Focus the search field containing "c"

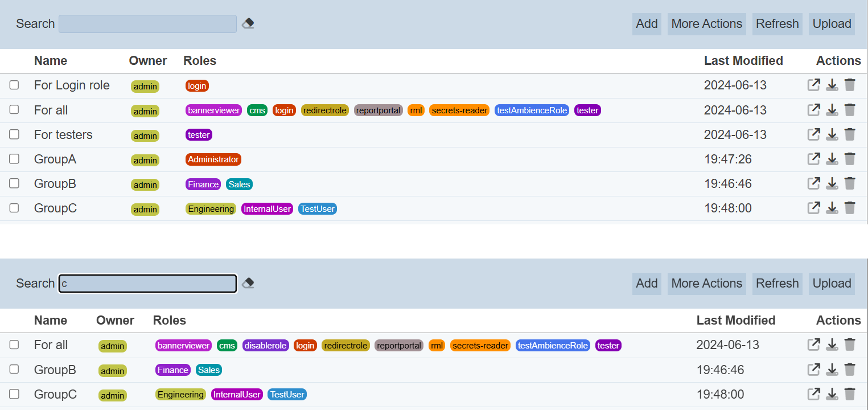point(147,284)
